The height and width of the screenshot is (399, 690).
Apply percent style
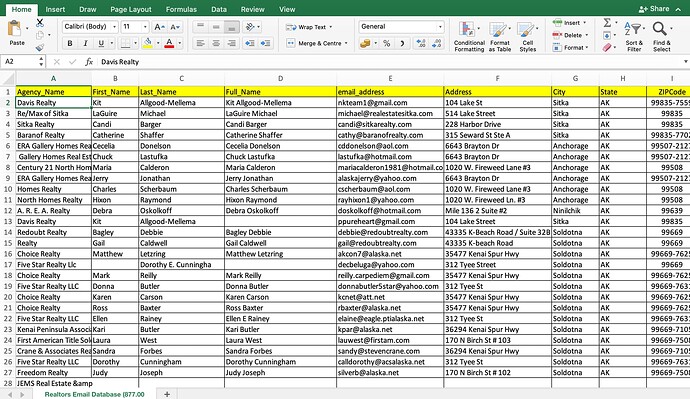(386, 43)
